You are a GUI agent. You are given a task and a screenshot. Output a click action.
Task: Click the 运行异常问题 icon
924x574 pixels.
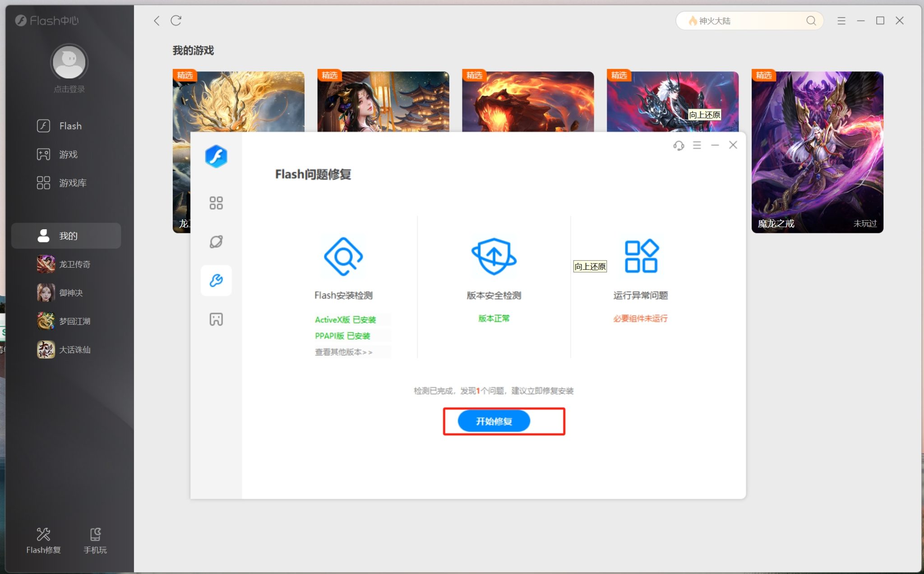click(x=641, y=256)
